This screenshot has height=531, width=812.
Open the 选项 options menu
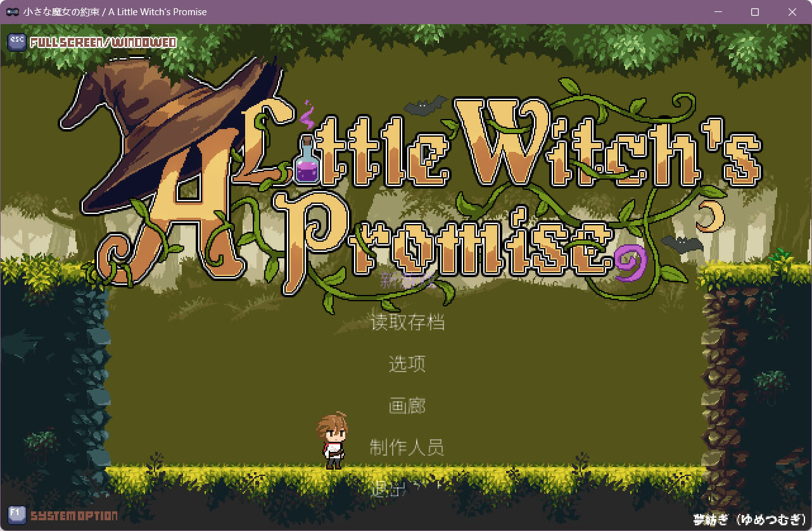click(x=407, y=364)
